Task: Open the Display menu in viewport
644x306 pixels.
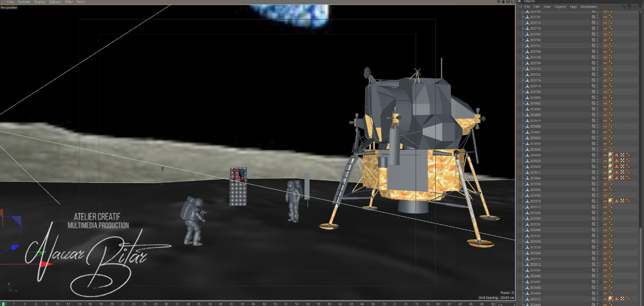Action: [x=40, y=2]
